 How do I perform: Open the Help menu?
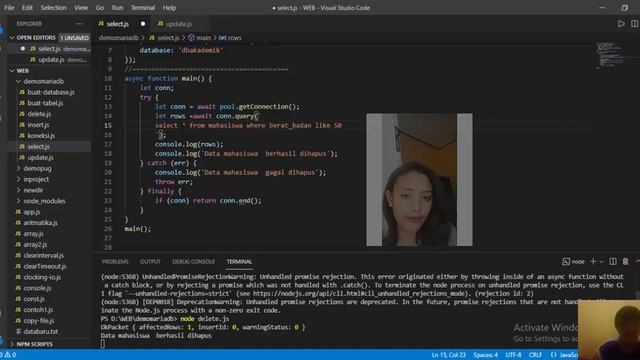[169, 8]
